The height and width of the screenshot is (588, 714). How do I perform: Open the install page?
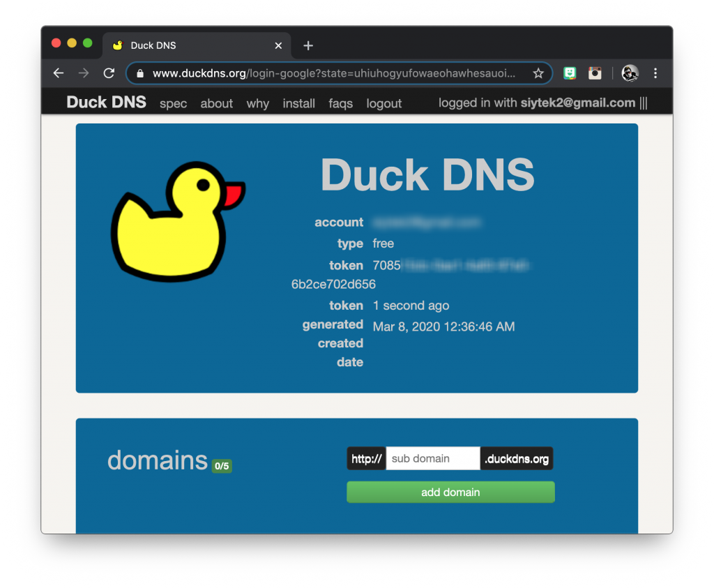click(x=298, y=104)
